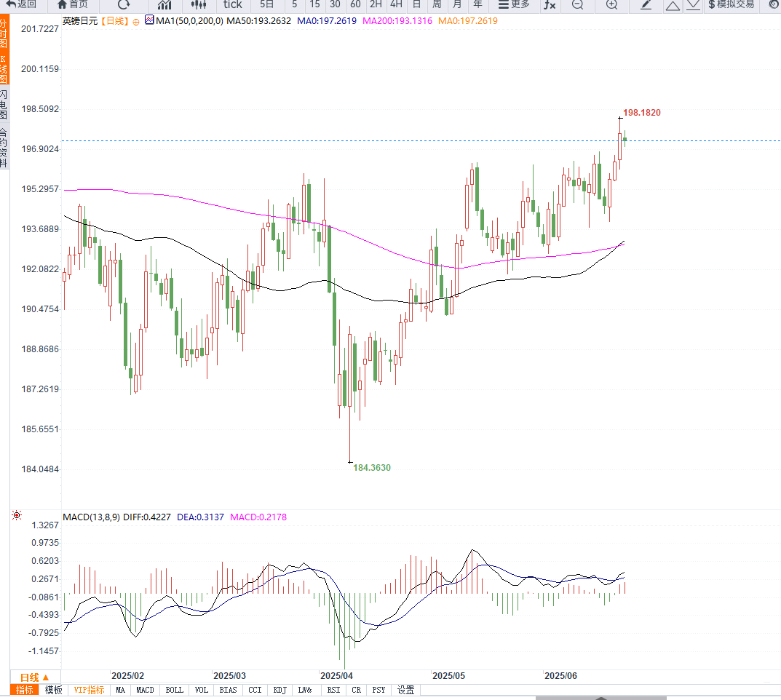
Task: Open the 更多 dropdown menu
Action: pos(514,4)
